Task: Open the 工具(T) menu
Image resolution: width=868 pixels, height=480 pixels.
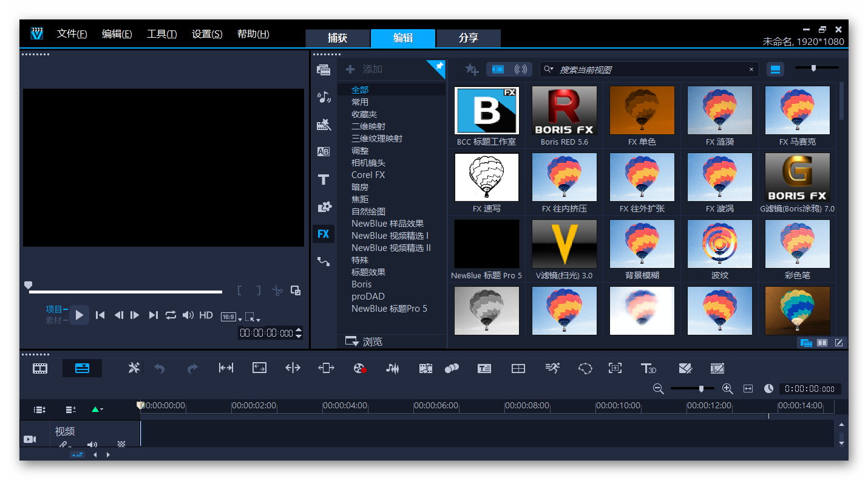Action: [x=161, y=34]
